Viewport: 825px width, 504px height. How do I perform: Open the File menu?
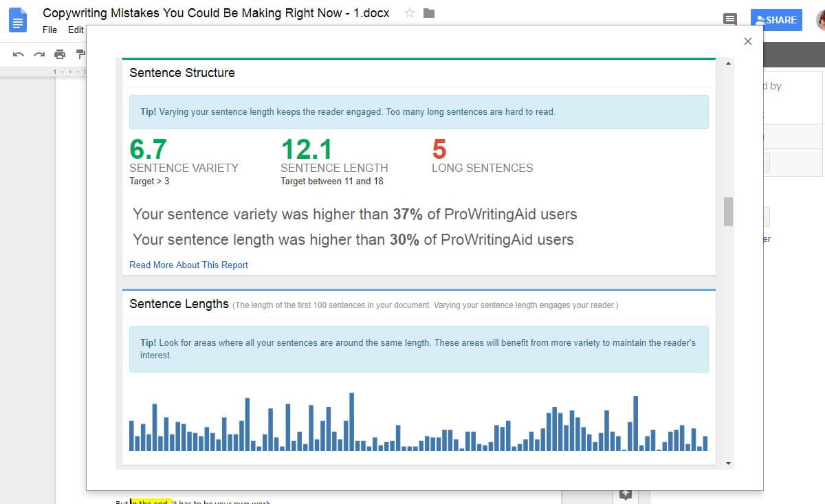(49, 30)
